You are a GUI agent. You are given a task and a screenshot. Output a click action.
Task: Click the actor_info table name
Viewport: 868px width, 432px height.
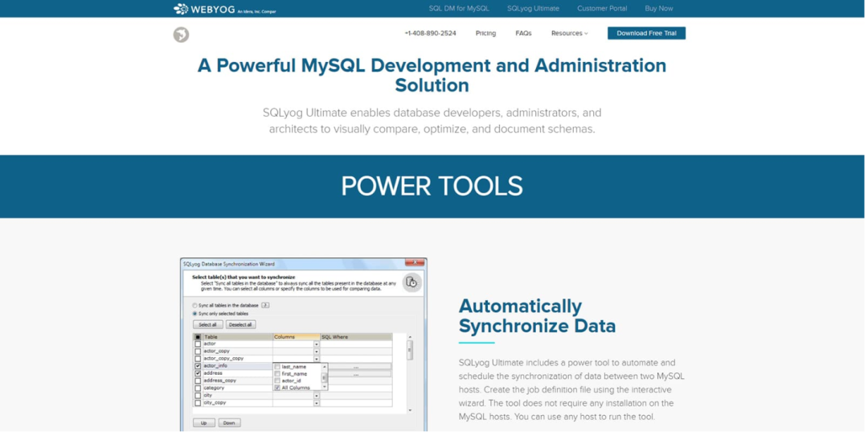pos(215,366)
